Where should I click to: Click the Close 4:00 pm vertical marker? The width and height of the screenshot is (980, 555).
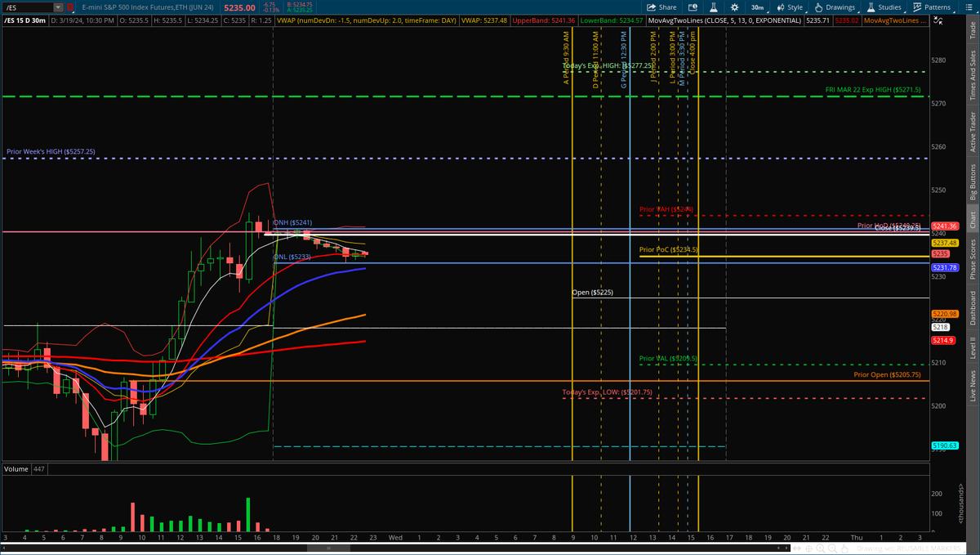coord(698,245)
